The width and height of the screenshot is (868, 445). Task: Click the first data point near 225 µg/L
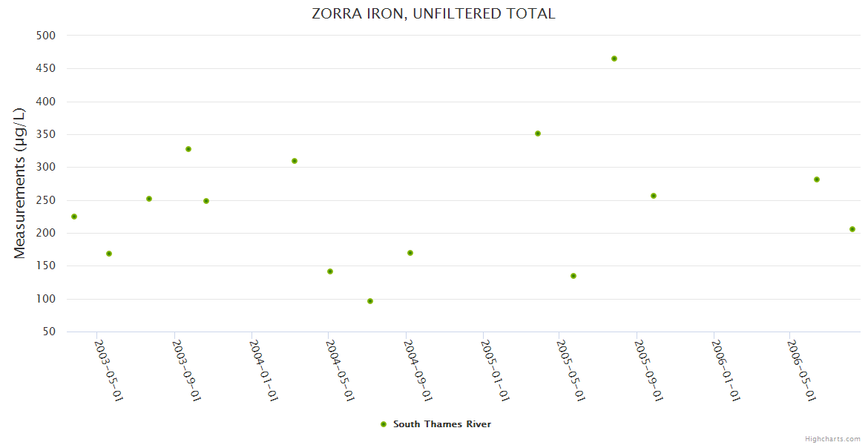[74, 217]
